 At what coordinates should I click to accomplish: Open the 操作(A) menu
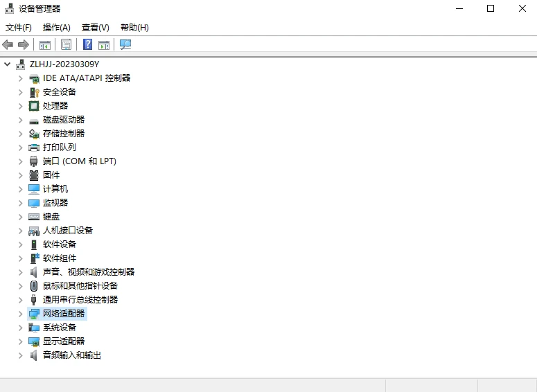pyautogui.click(x=57, y=28)
